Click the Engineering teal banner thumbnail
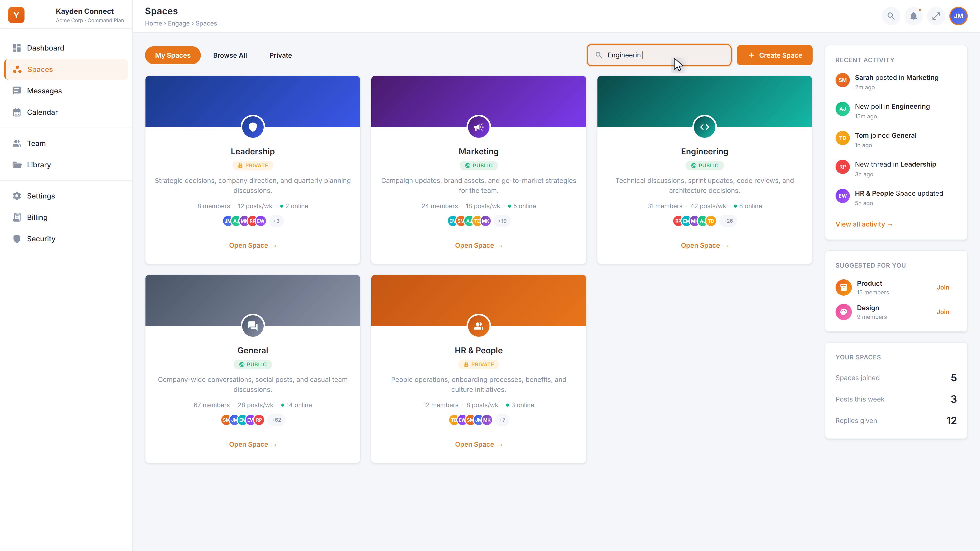The height and width of the screenshot is (551, 980). [x=705, y=102]
